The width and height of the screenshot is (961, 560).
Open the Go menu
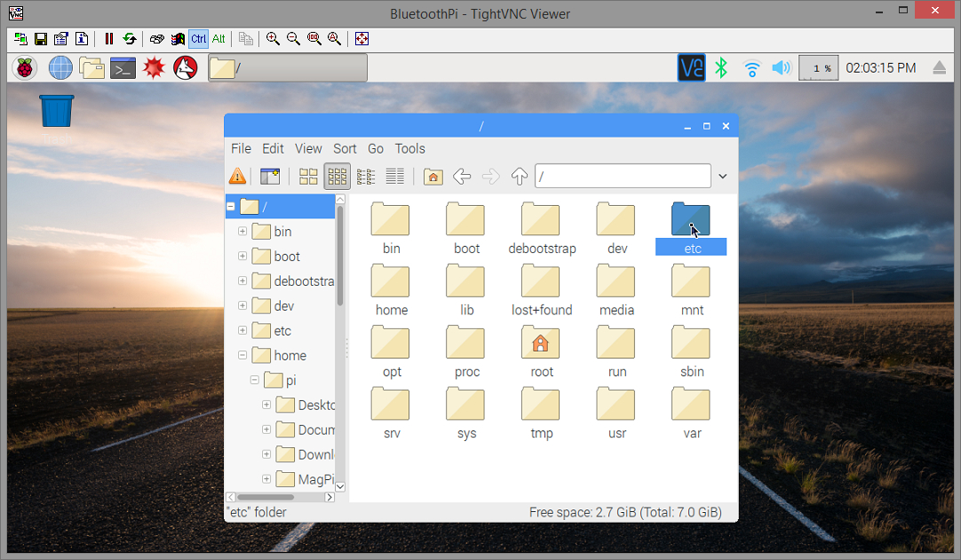[376, 149]
